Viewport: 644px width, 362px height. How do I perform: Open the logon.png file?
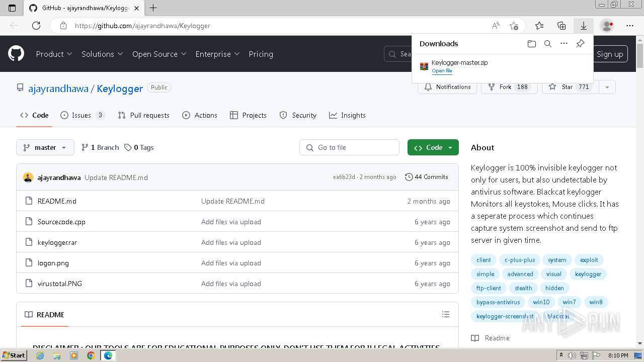coord(53,263)
